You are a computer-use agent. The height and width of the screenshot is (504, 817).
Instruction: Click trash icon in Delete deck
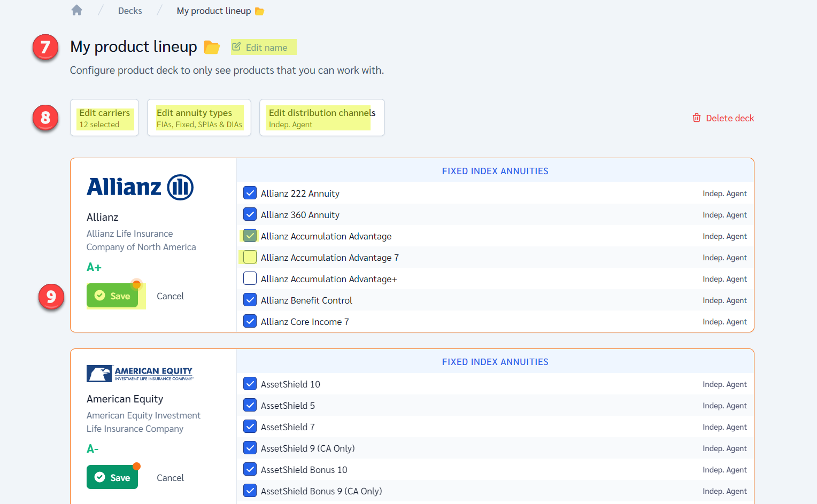(697, 118)
